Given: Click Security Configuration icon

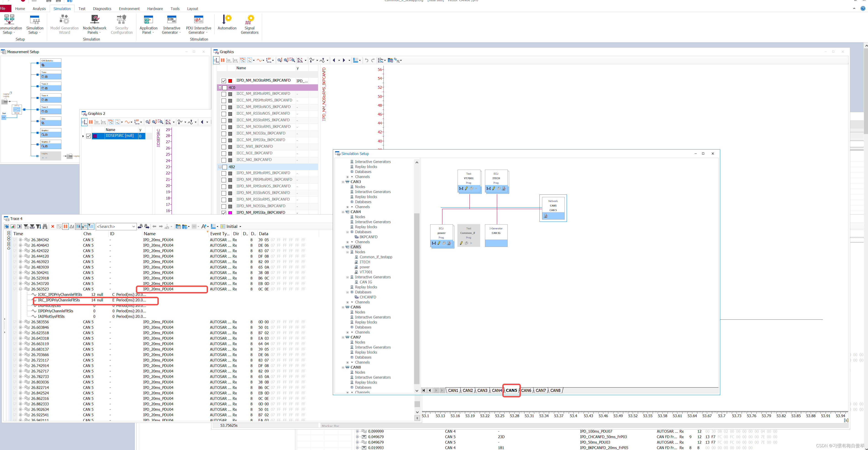Looking at the screenshot, I should point(122,19).
